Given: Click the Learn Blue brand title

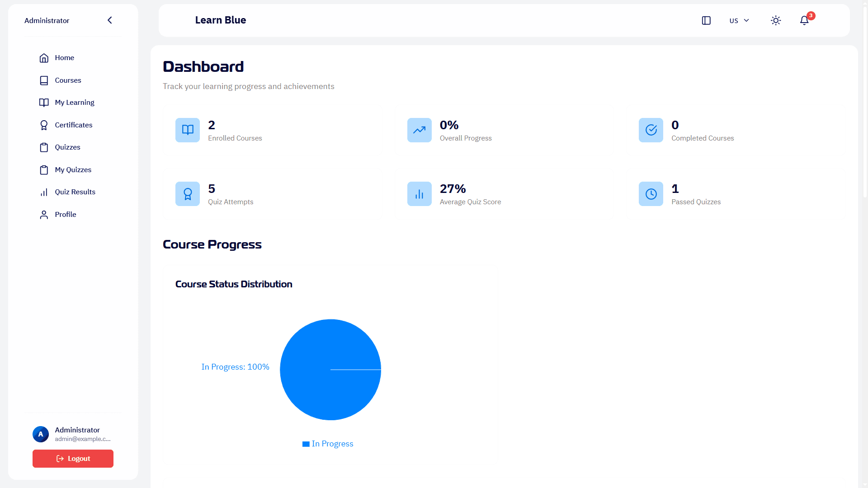Looking at the screenshot, I should pyautogui.click(x=221, y=20).
